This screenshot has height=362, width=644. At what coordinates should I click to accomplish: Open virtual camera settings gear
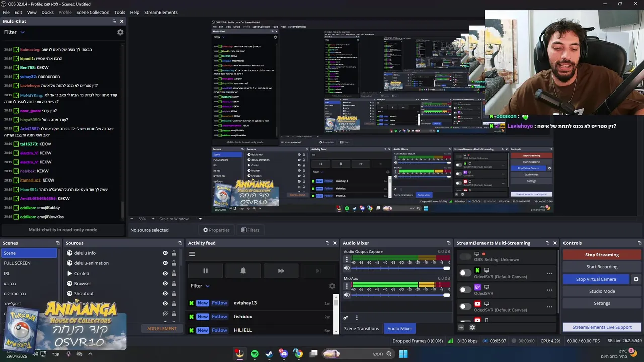[x=636, y=279]
